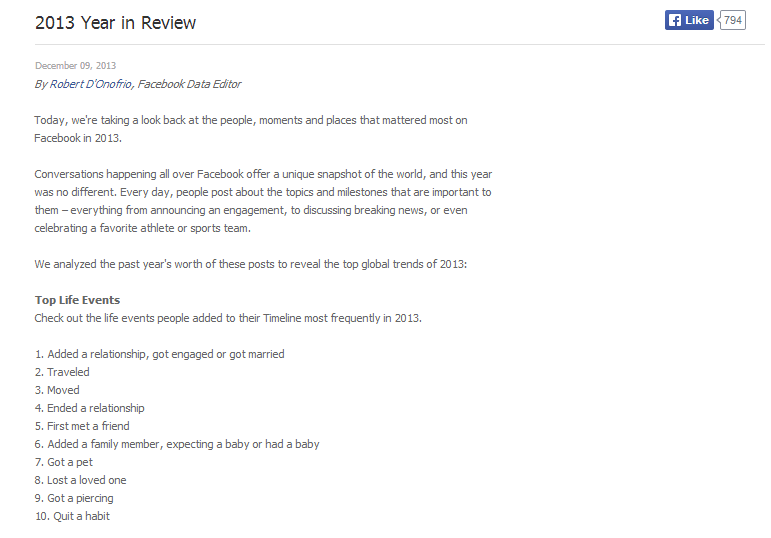Viewport: 771px width, 538px height.
Task: Click the First met a friend item
Action: [x=82, y=426]
